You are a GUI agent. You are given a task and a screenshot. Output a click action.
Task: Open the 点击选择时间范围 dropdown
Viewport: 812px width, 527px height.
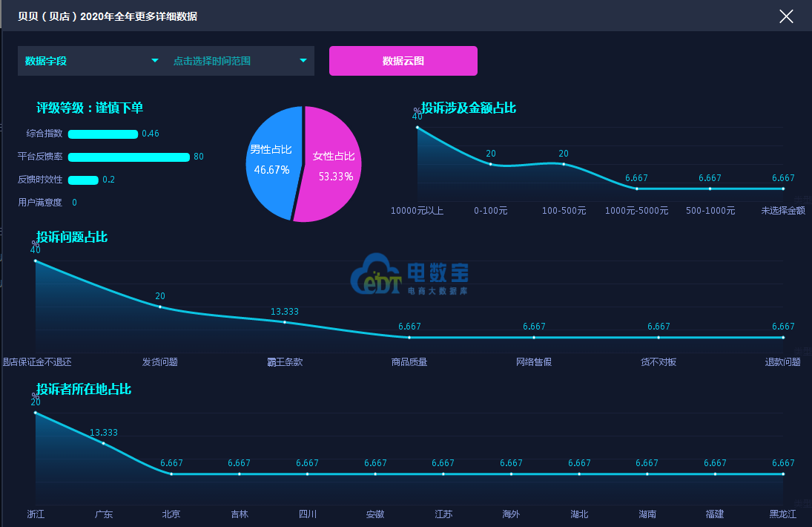click(x=240, y=61)
